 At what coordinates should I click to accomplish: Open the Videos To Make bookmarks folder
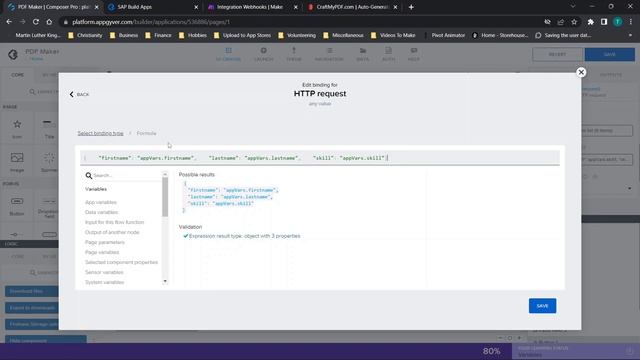(393, 36)
